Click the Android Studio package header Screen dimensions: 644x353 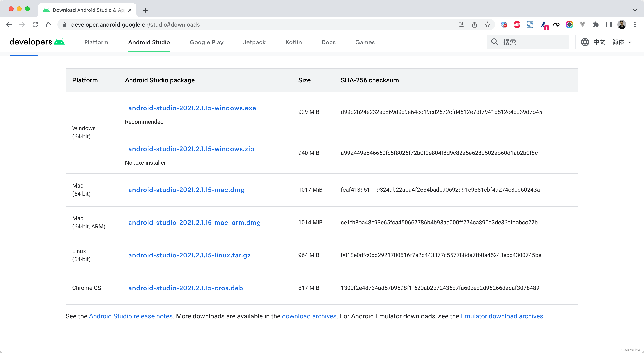click(x=160, y=80)
